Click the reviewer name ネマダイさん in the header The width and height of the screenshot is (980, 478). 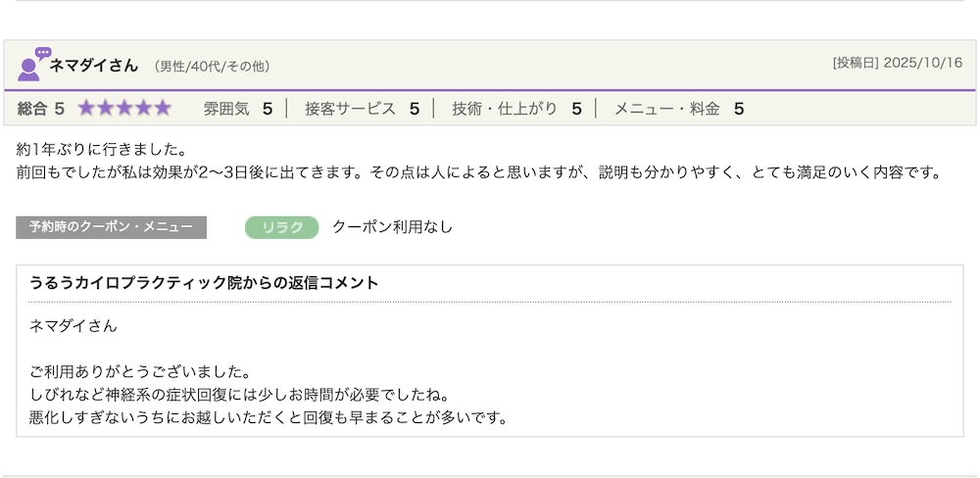(94, 66)
